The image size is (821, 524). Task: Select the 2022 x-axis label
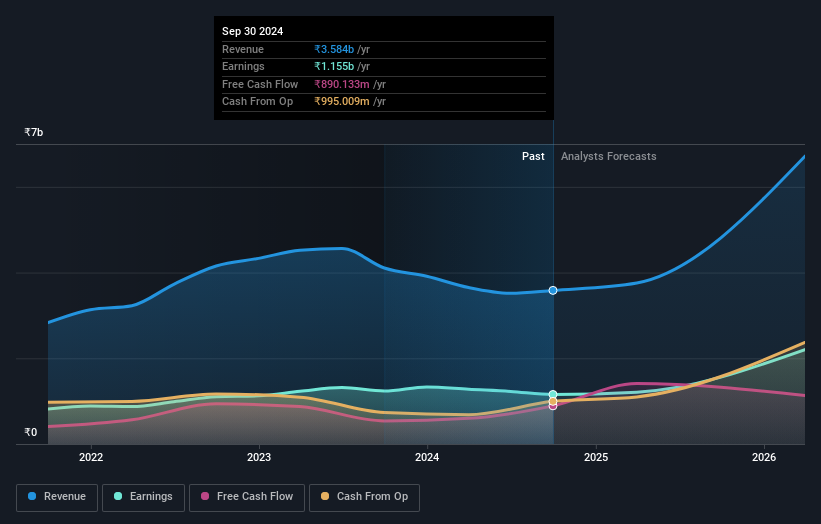tap(91, 457)
